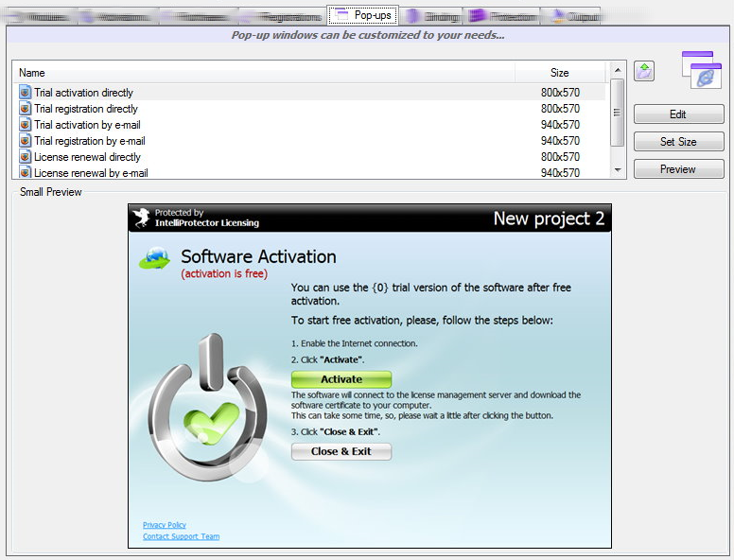Image resolution: width=734 pixels, height=560 pixels.
Task: Click the pop-up list scrollbar thumb
Action: tap(618, 113)
